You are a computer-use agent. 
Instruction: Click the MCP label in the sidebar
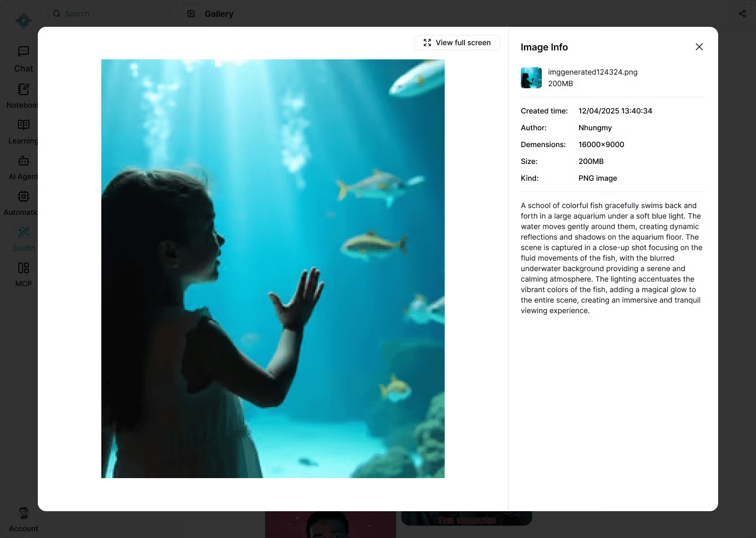[24, 284]
